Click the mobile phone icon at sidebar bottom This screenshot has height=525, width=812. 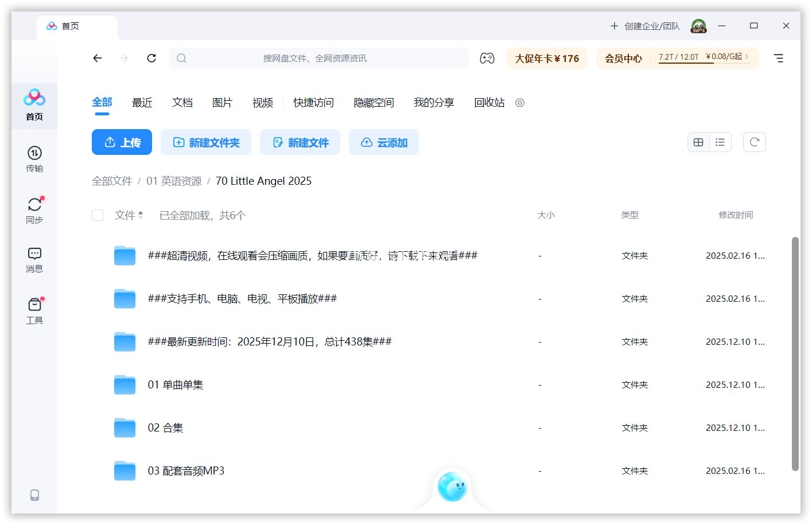pos(34,495)
